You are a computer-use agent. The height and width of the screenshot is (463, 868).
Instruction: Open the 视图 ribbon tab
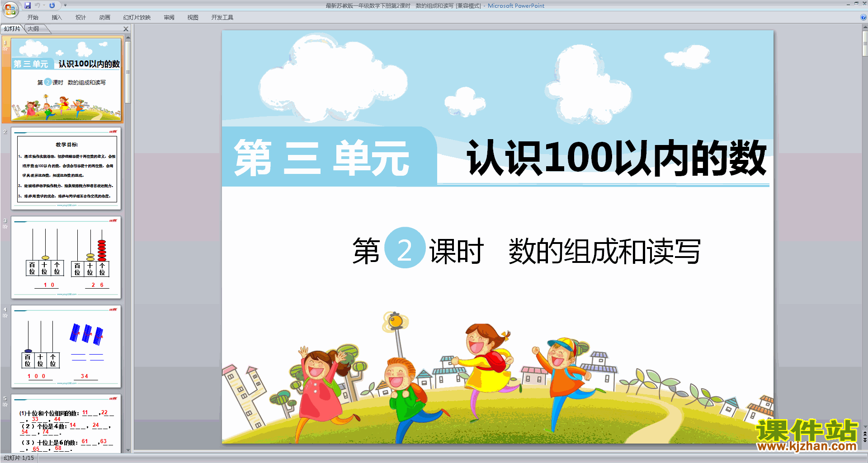pos(193,18)
